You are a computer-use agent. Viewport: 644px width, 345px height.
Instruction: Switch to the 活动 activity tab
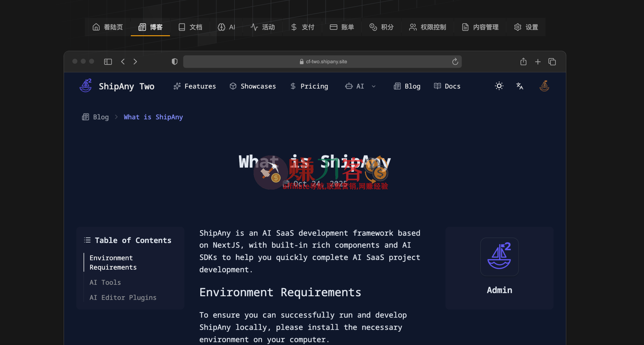coord(263,27)
